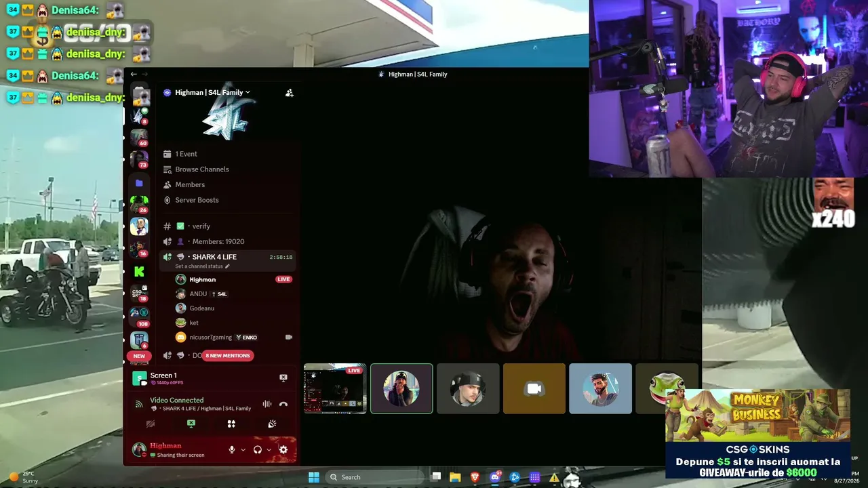Screen dimensions: 868x488
Task: Open server with 8 unread badge
Action: pos(139,116)
